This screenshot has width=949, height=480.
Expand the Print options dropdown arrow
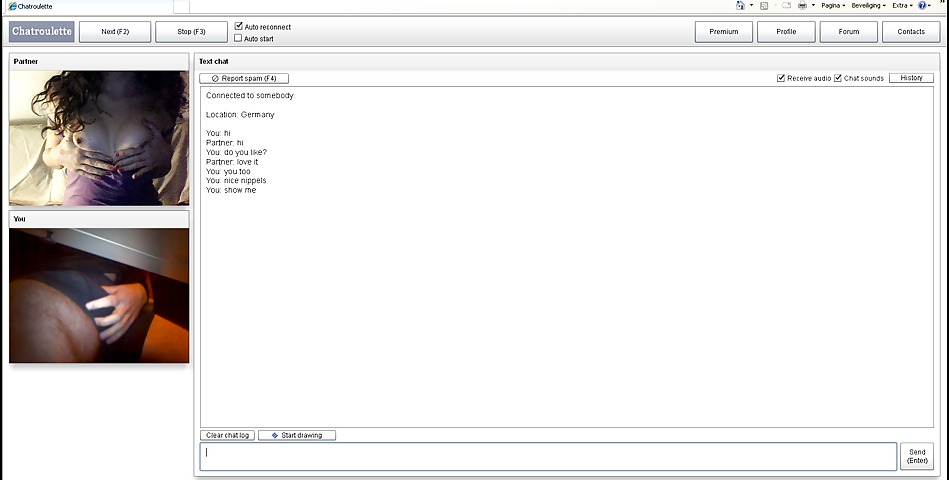tap(813, 5)
